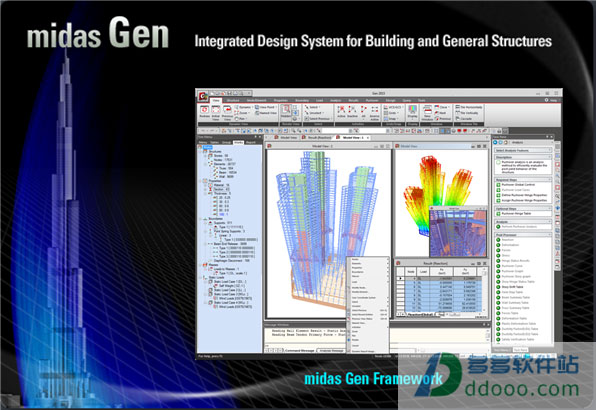The height and width of the screenshot is (410, 596).
Task: Select the Pan tool in the ribbon
Action: tap(241, 119)
